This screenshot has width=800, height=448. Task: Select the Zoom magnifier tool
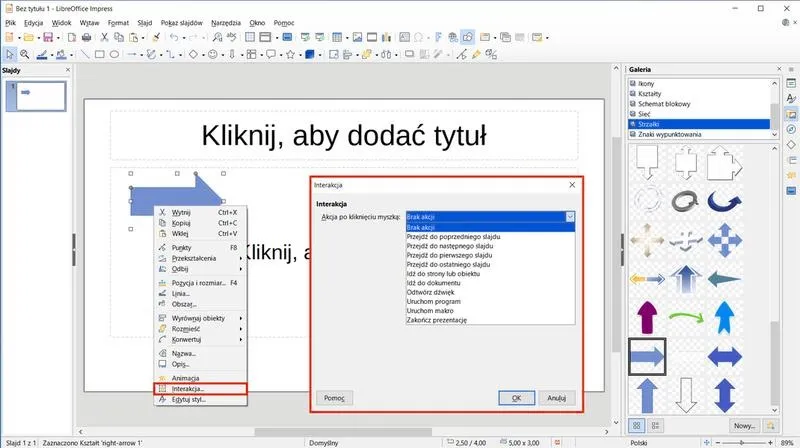coord(24,54)
